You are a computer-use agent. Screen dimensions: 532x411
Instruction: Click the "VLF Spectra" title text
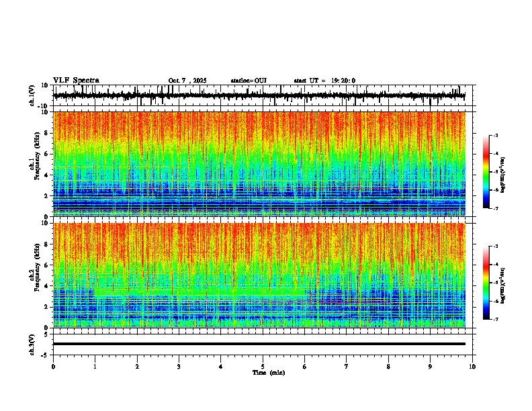click(x=76, y=81)
